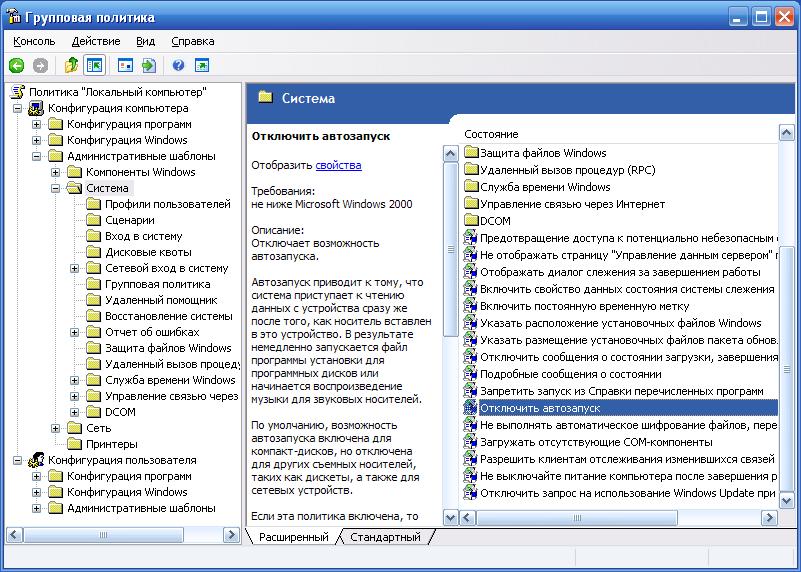Screen dimensions: 801x572
Task: Click setting icon for 'Подробные сообщения о состоянии'
Action: [470, 374]
